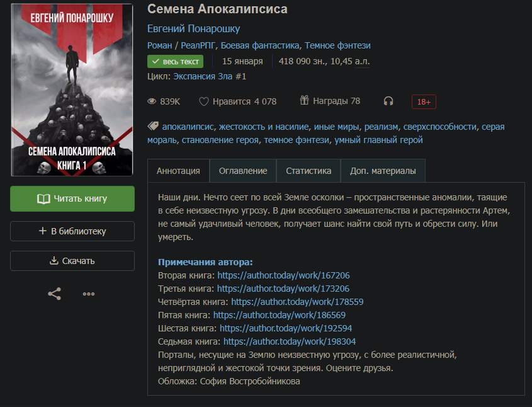Image resolution: width=532 pixels, height=407 pixels.
Task: Switch to the Оглавление tab
Action: (243, 171)
